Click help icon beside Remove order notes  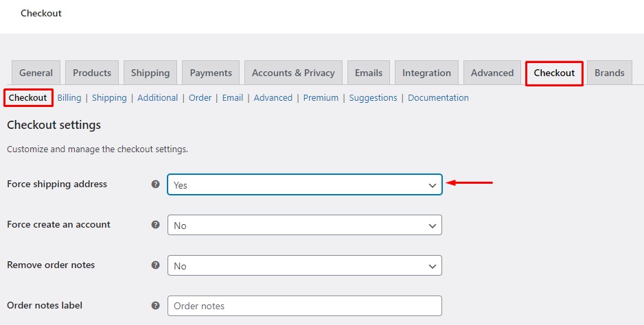pos(155,265)
